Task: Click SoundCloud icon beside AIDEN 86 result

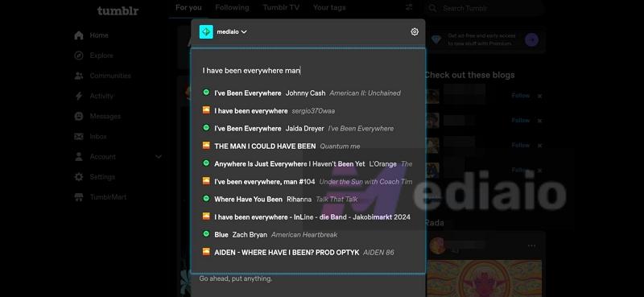Action: point(206,251)
